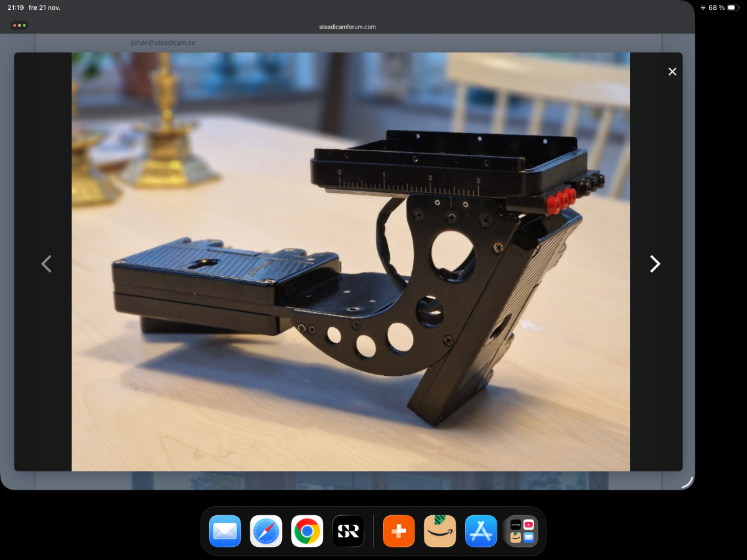
Task: Open the SR radio app
Action: coord(348,531)
